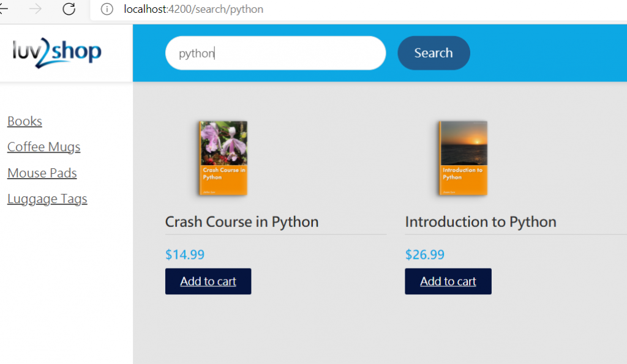The height and width of the screenshot is (364, 627).
Task: Open the Coffee Mugs category
Action: pyautogui.click(x=44, y=147)
